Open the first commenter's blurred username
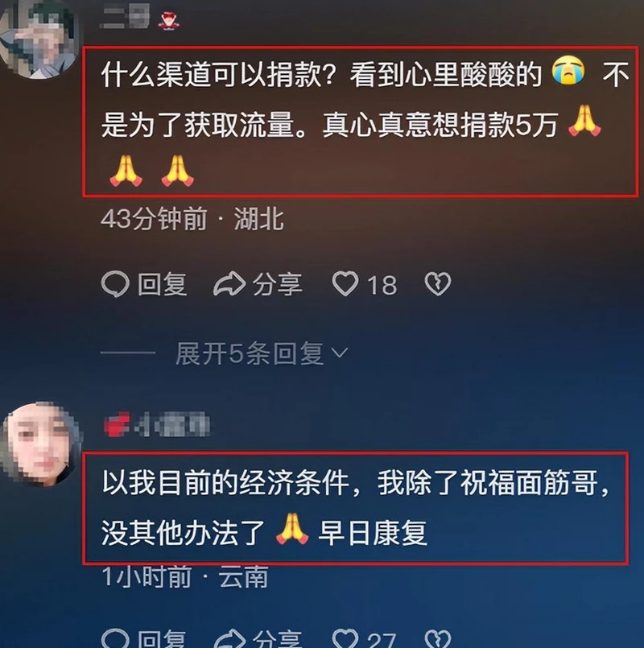This screenshot has width=644, height=648. [126, 18]
